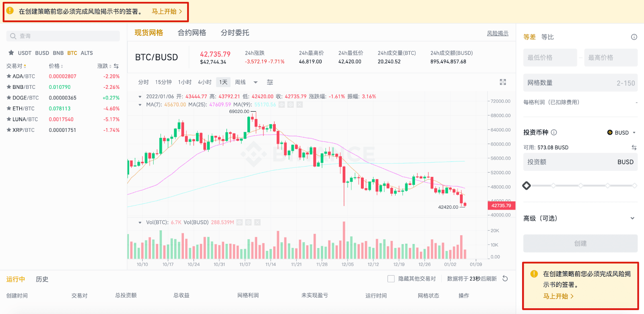This screenshot has height=314, width=644.
Task: Open MA indicator settings gear
Action: (x=291, y=105)
